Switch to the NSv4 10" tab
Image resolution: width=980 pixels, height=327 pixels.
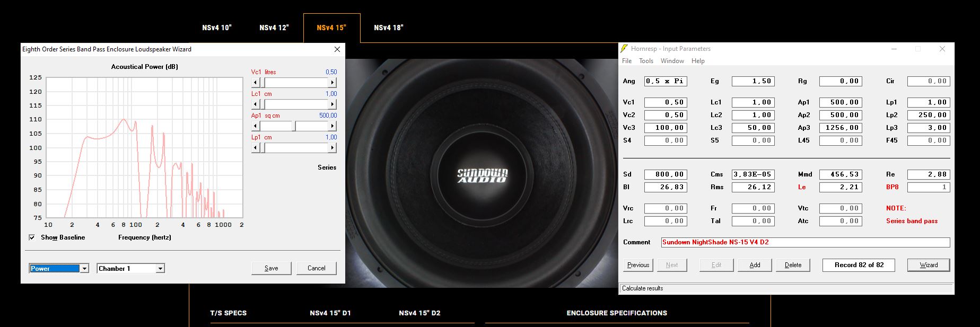pyautogui.click(x=217, y=28)
